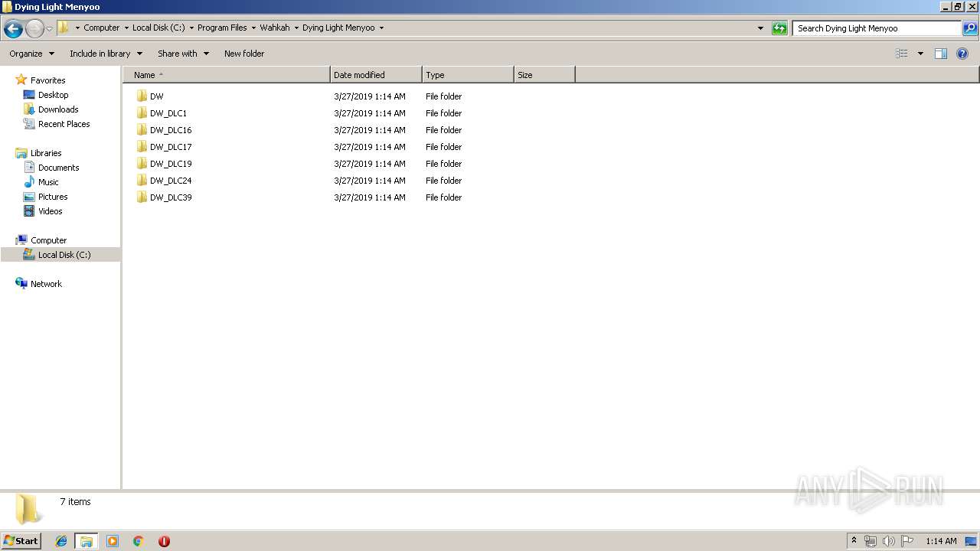Expand dropdown arrow after Program Files breadcrumb
The width and height of the screenshot is (980, 551).
[253, 28]
